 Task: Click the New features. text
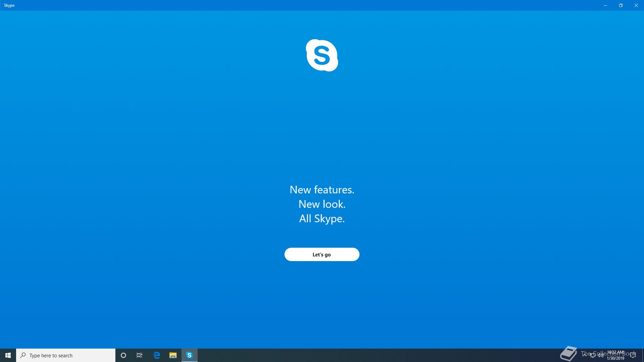pos(322,190)
